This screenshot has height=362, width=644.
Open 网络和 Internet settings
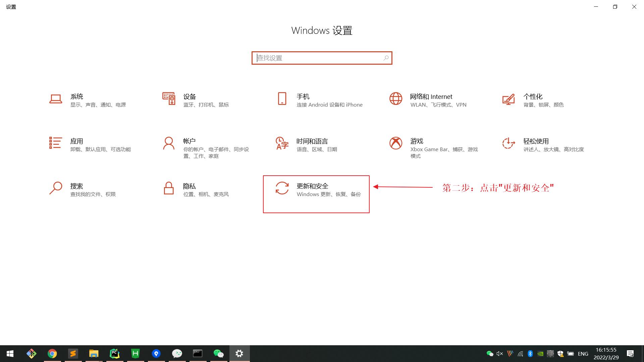coord(431,100)
